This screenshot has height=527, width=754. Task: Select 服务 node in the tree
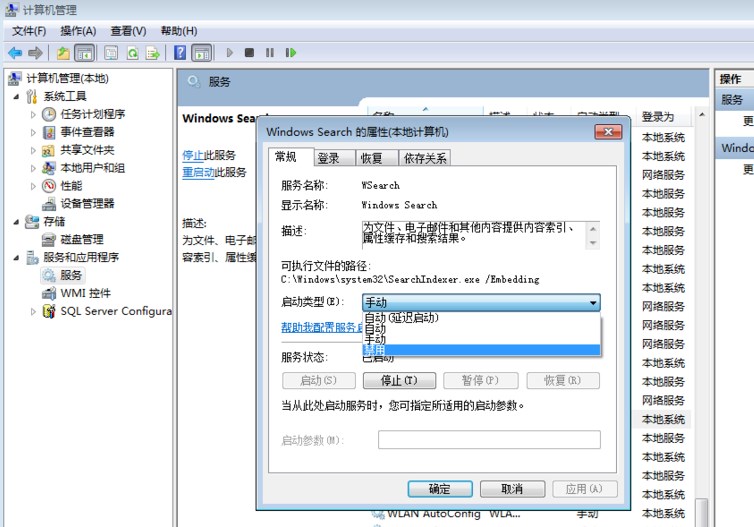[71, 275]
